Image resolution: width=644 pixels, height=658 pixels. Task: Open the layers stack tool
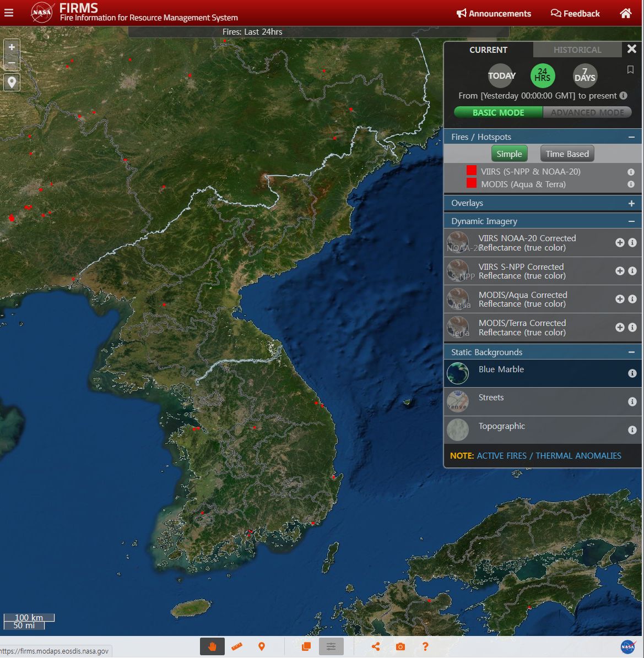pos(306,646)
